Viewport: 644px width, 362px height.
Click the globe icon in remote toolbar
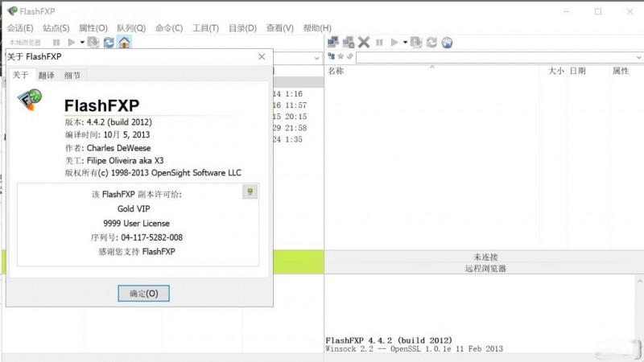447,43
